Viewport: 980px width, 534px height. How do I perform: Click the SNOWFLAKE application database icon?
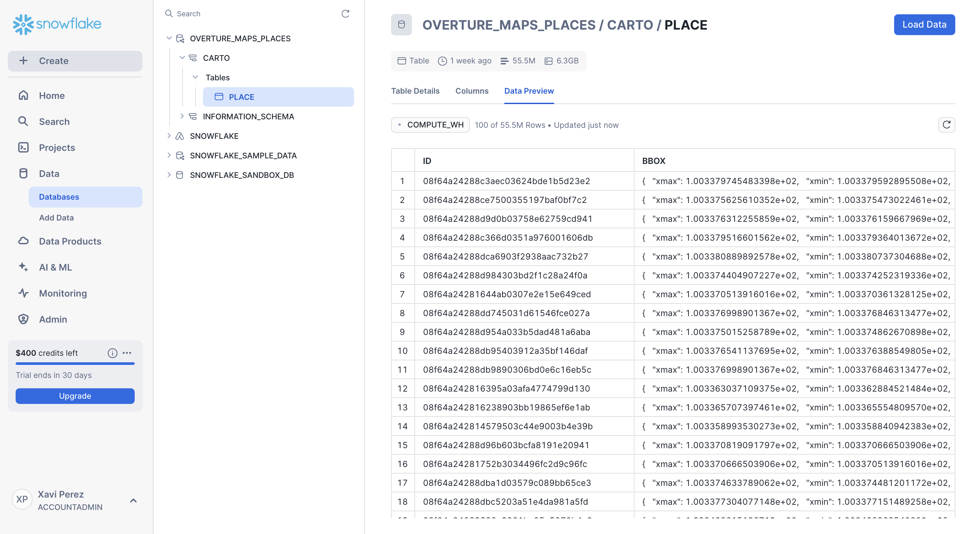point(180,136)
